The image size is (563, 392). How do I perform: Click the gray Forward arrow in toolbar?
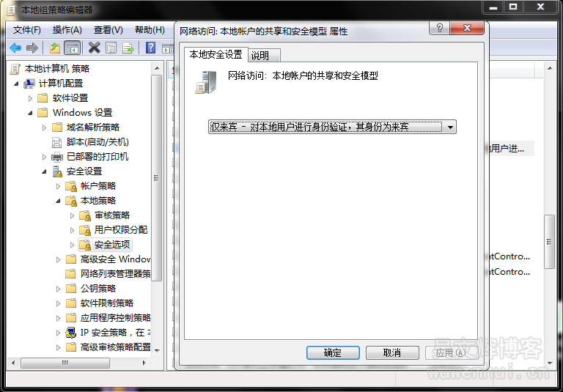[32, 48]
